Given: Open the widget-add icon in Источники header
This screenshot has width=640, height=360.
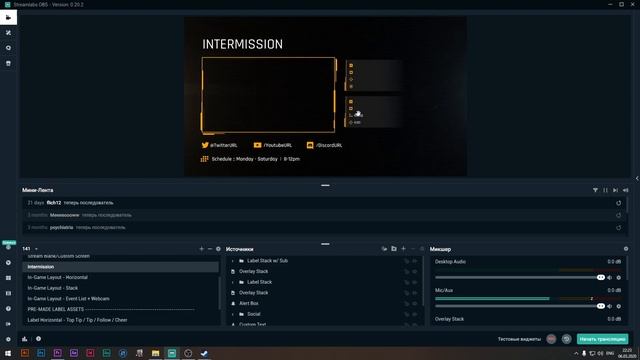Looking at the screenshot, I should [384, 249].
